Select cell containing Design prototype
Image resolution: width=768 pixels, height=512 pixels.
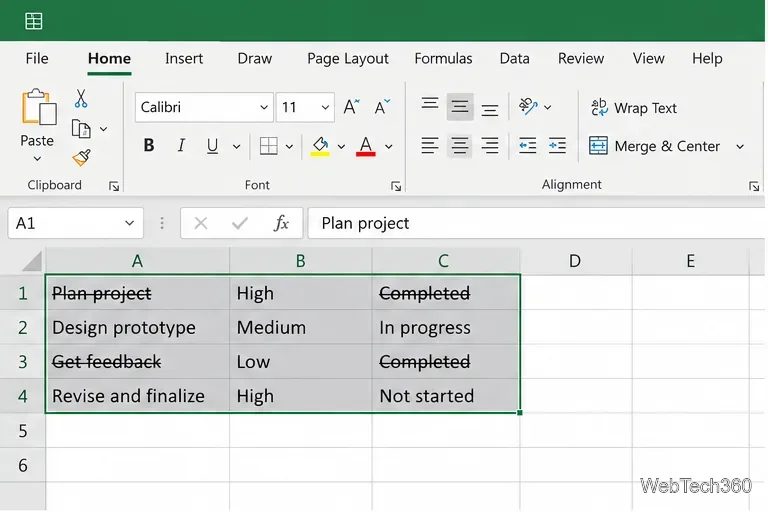137,327
